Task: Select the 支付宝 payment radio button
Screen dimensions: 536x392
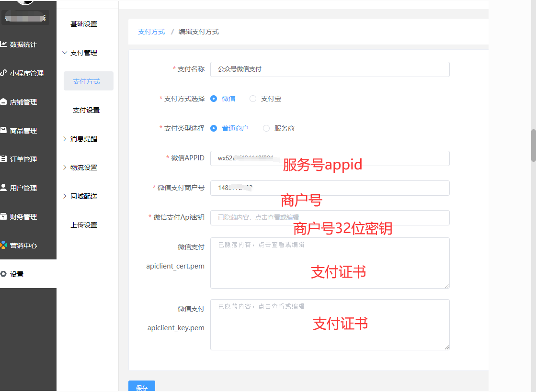Action: (x=252, y=99)
